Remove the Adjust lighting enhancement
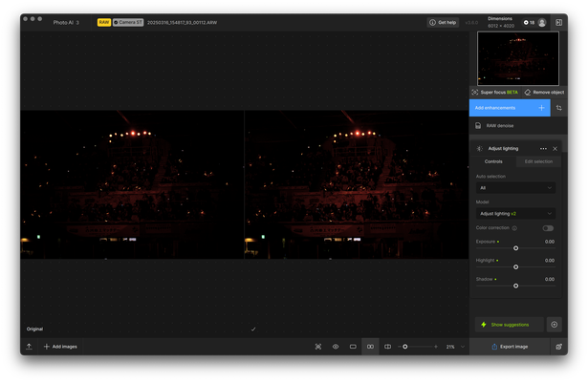 pyautogui.click(x=555, y=149)
